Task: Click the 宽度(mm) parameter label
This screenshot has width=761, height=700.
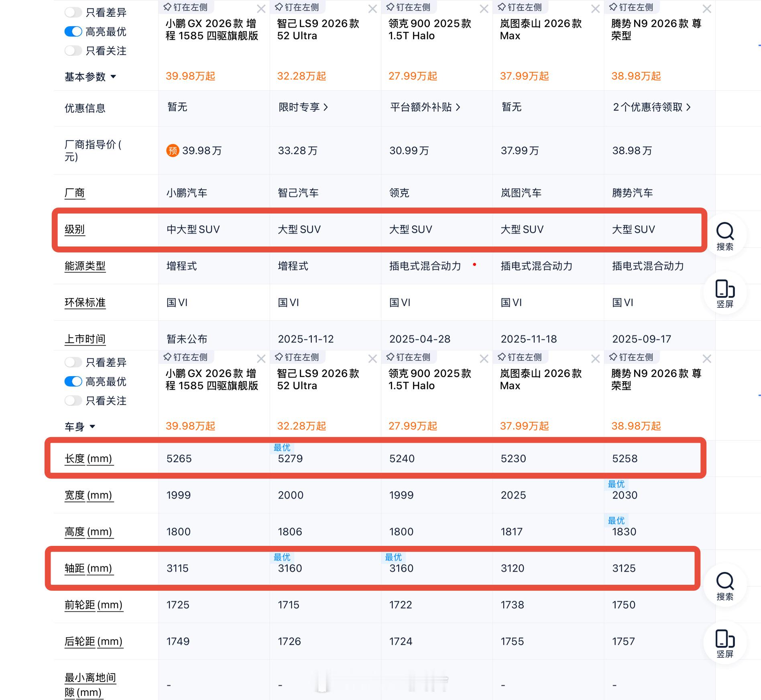Action: click(x=88, y=495)
